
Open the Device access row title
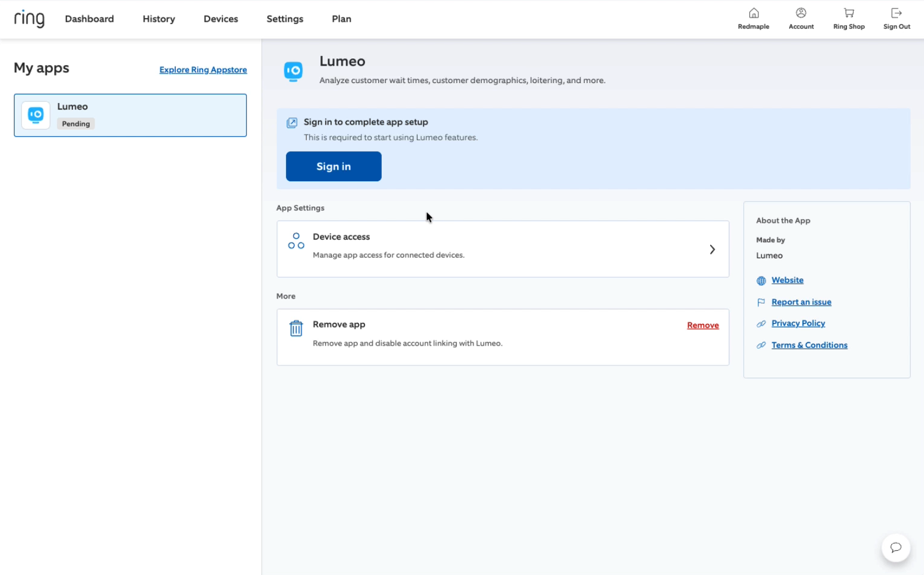pos(341,237)
